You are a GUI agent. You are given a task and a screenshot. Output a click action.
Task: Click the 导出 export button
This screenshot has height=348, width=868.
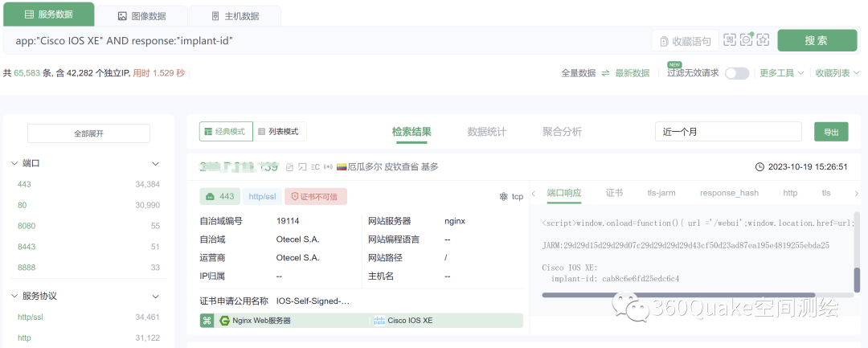[x=831, y=132]
